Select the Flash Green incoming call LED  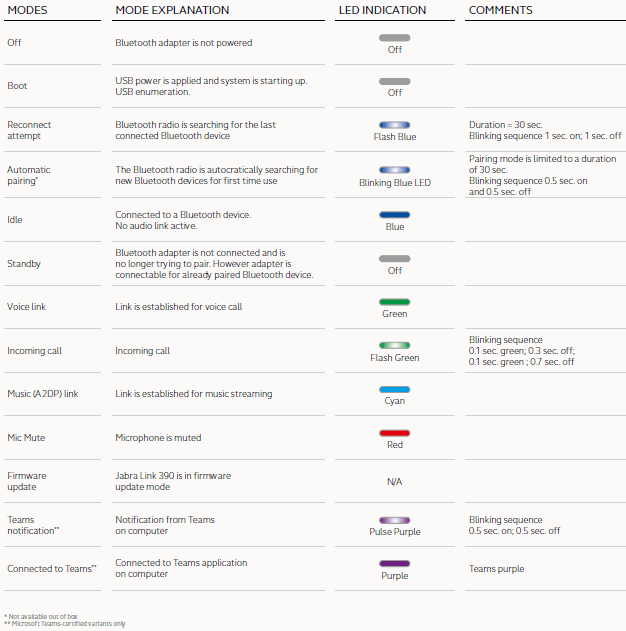point(394,345)
